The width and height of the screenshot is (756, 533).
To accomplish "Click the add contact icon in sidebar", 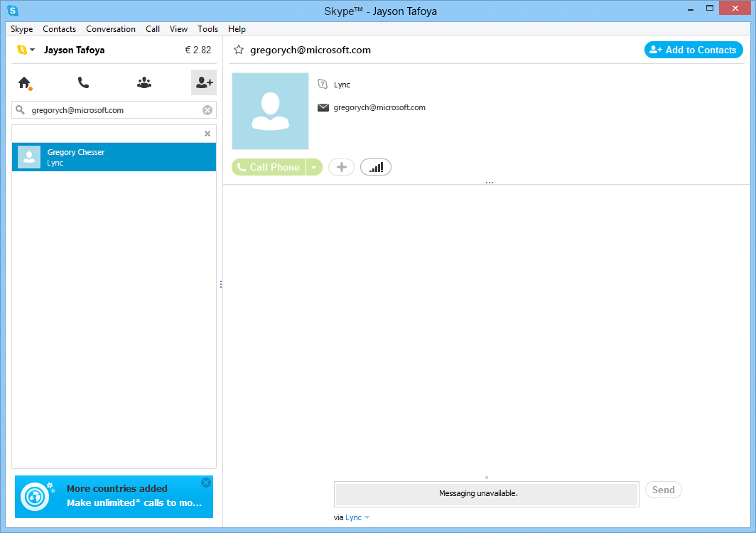I will pos(204,82).
